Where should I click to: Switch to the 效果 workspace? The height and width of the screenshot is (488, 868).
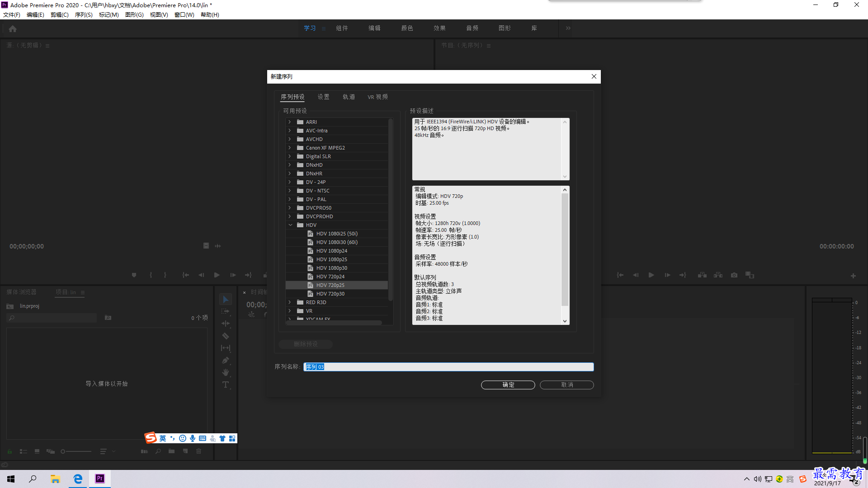point(439,28)
